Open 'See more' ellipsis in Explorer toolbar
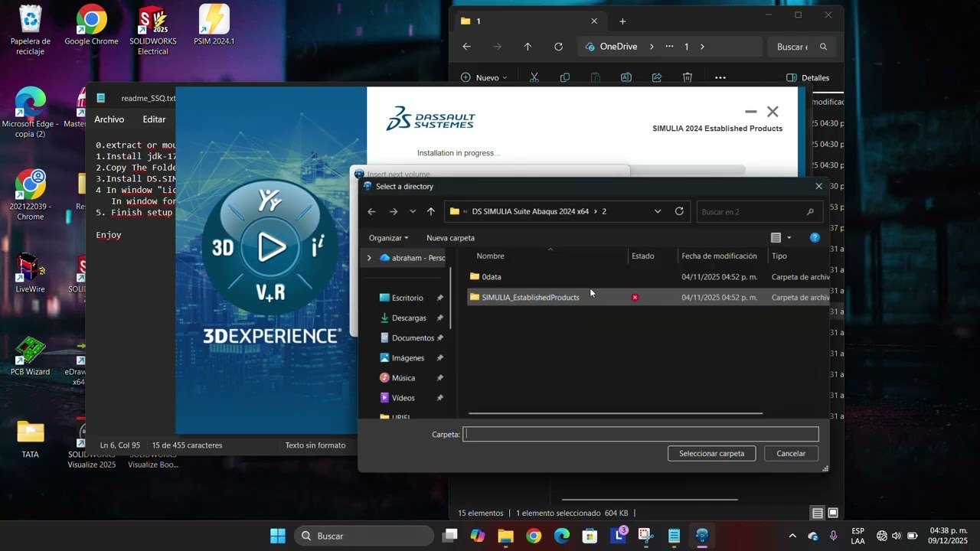The height and width of the screenshot is (551, 980). [720, 77]
